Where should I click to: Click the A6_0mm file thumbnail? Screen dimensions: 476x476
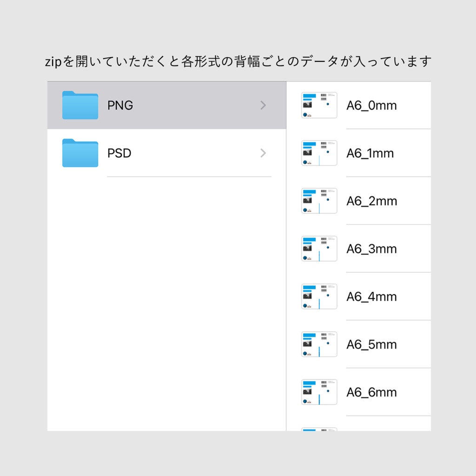(319, 105)
